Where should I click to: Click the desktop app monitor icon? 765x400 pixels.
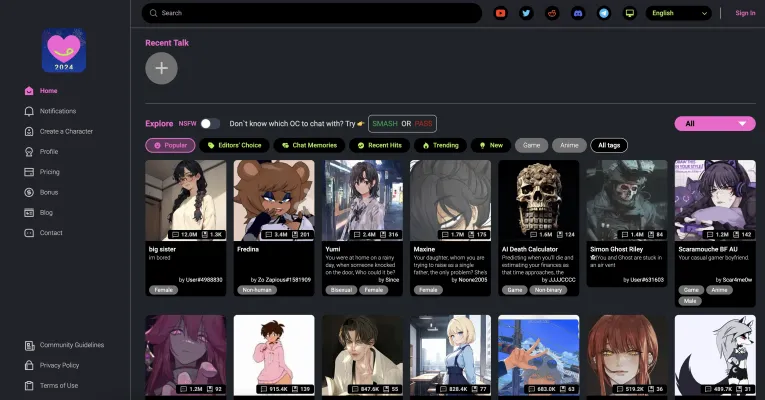pos(630,13)
